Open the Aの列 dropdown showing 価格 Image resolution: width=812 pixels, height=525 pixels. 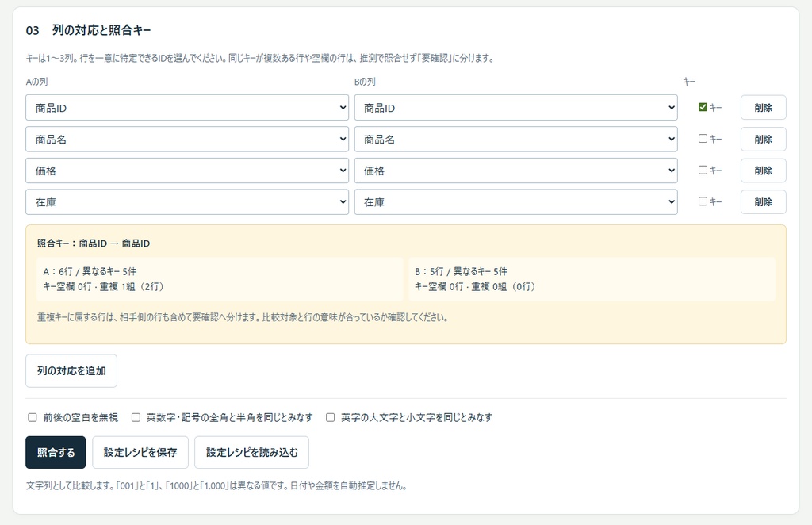click(187, 171)
